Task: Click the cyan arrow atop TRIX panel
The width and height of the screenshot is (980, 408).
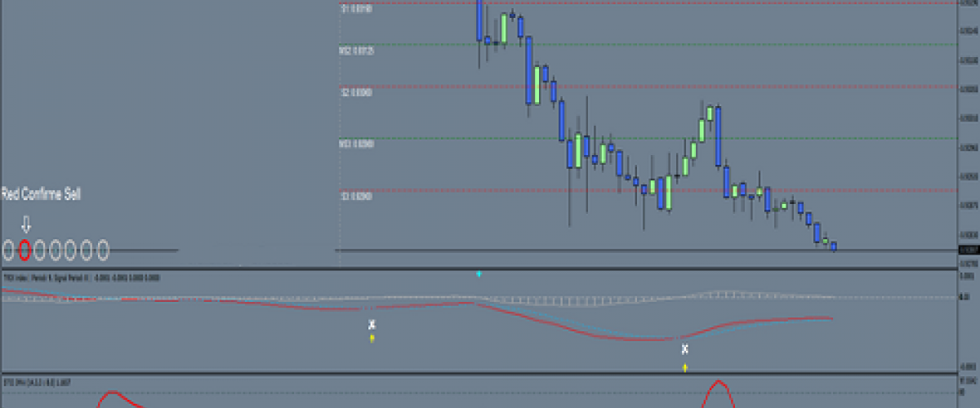Action: (479, 274)
